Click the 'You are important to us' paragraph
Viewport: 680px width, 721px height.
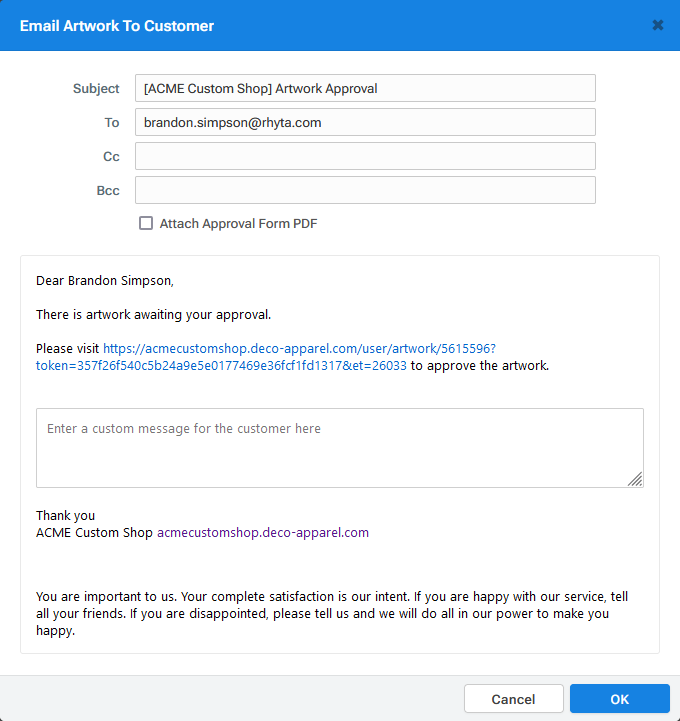tap(332, 613)
